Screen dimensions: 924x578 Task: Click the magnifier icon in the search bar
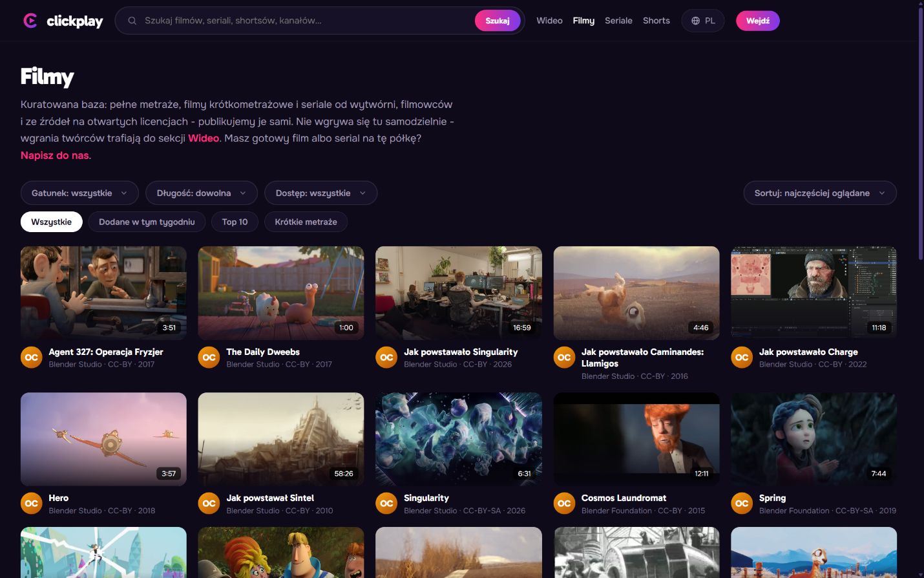click(x=132, y=21)
